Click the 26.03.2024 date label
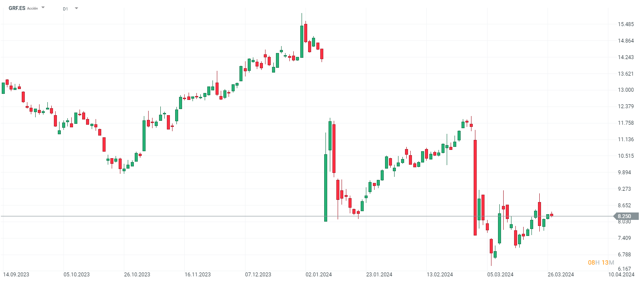This screenshot has height=282, width=644. 561,275
